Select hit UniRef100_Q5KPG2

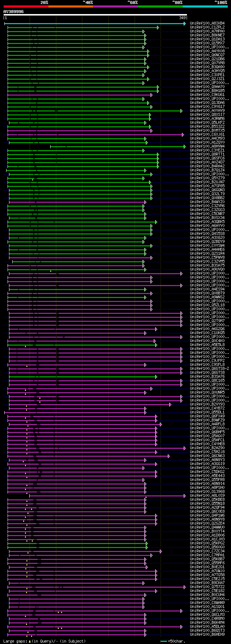click(x=208, y=543)
